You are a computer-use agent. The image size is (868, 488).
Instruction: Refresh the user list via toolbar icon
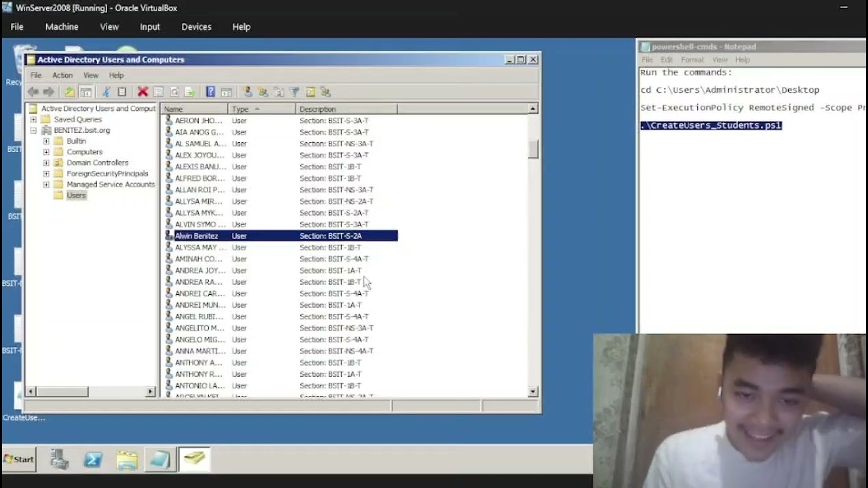(x=174, y=91)
